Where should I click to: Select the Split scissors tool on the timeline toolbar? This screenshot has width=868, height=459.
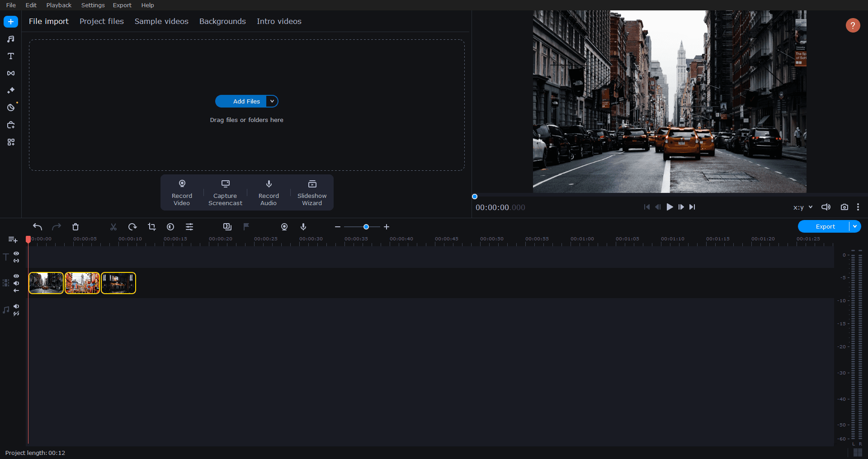[113, 227]
